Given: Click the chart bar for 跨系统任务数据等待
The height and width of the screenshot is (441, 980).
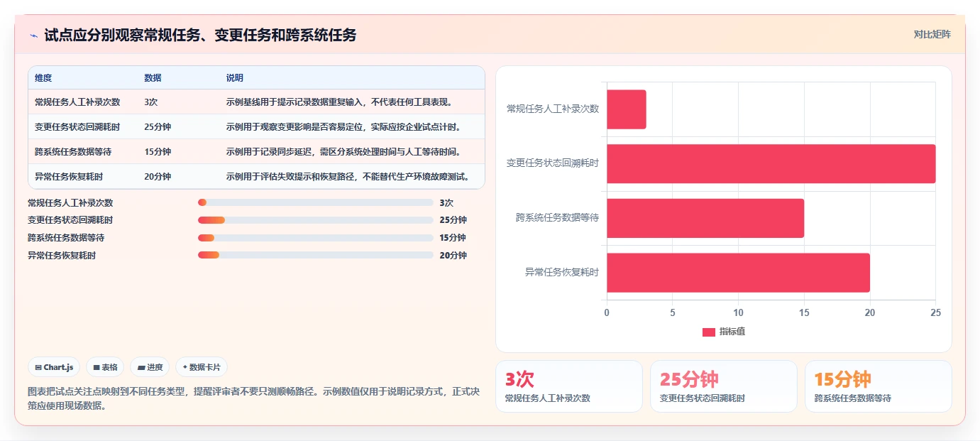Looking at the screenshot, I should click(705, 218).
